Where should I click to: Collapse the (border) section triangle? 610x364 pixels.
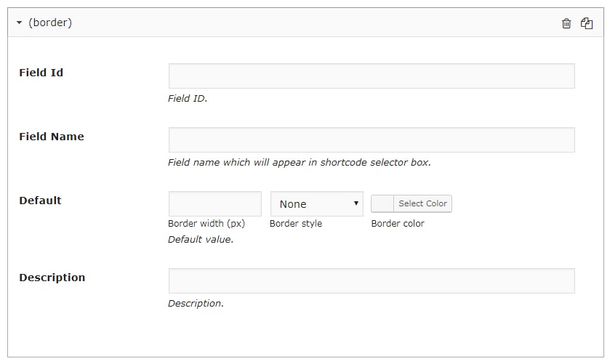(x=20, y=23)
